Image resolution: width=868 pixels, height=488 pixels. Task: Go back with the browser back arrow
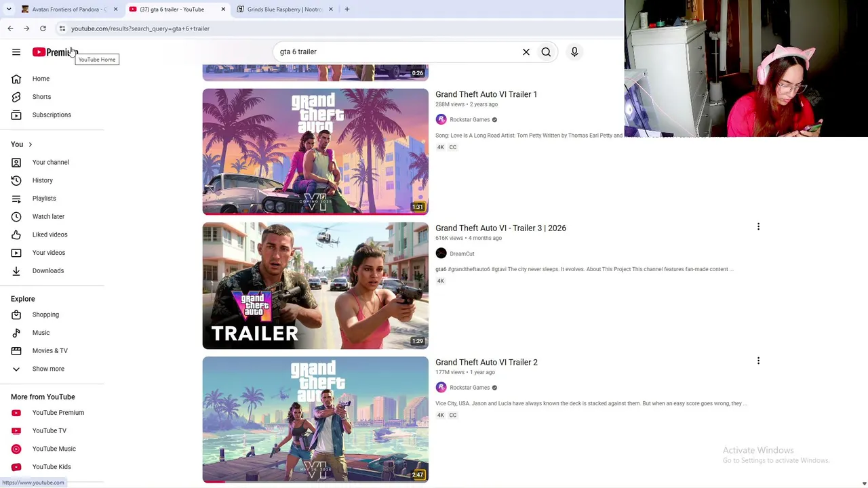point(10,28)
